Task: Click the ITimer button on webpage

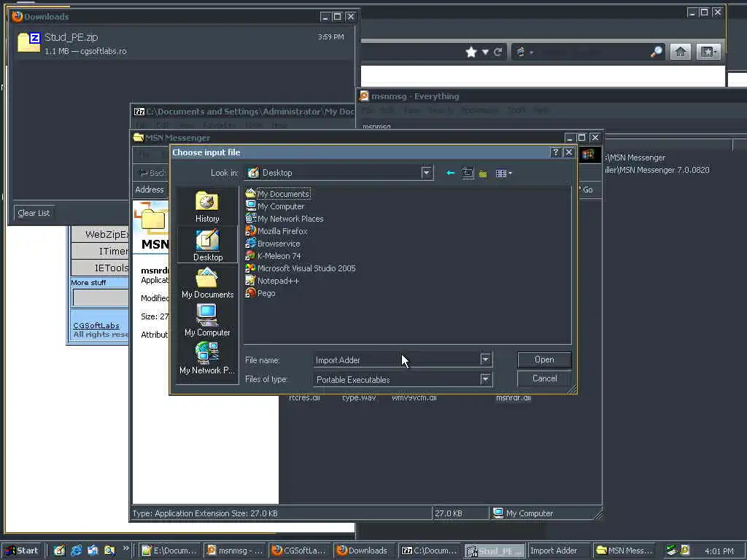Action: (101, 251)
